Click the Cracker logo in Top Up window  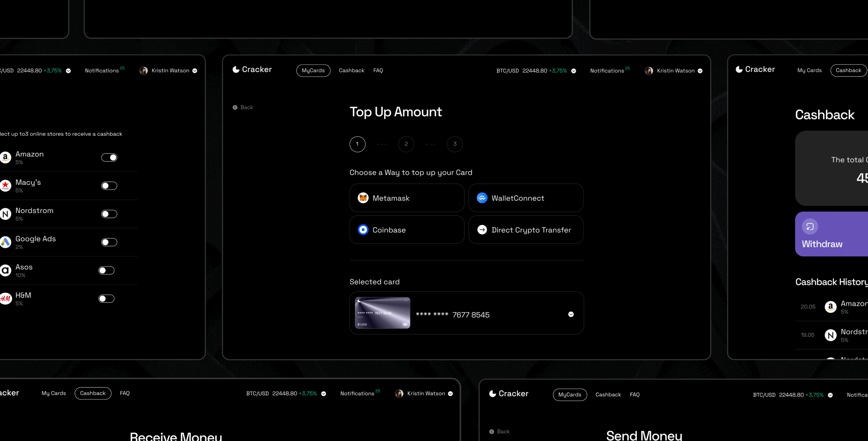[x=252, y=69]
